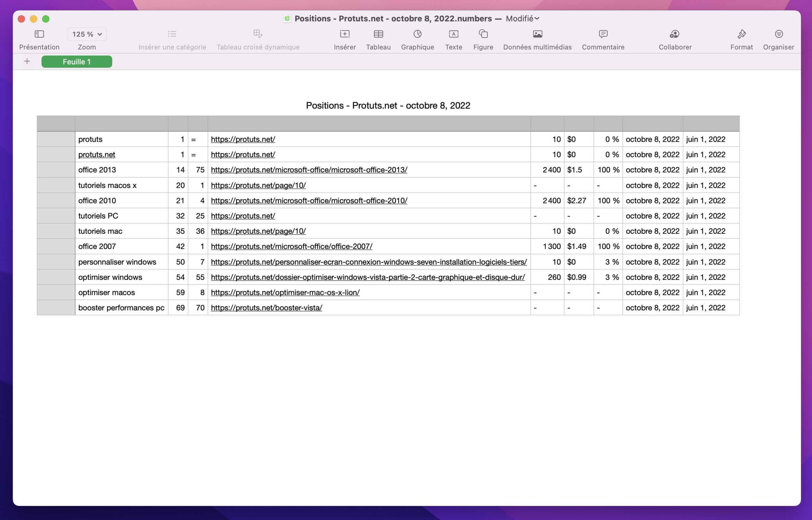This screenshot has width=812, height=520.
Task: Select position cell showing 14
Action: (x=178, y=170)
